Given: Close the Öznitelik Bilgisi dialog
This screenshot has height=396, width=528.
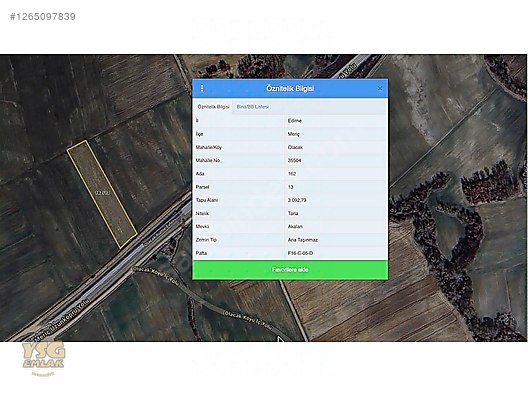Looking at the screenshot, I should point(380,88).
